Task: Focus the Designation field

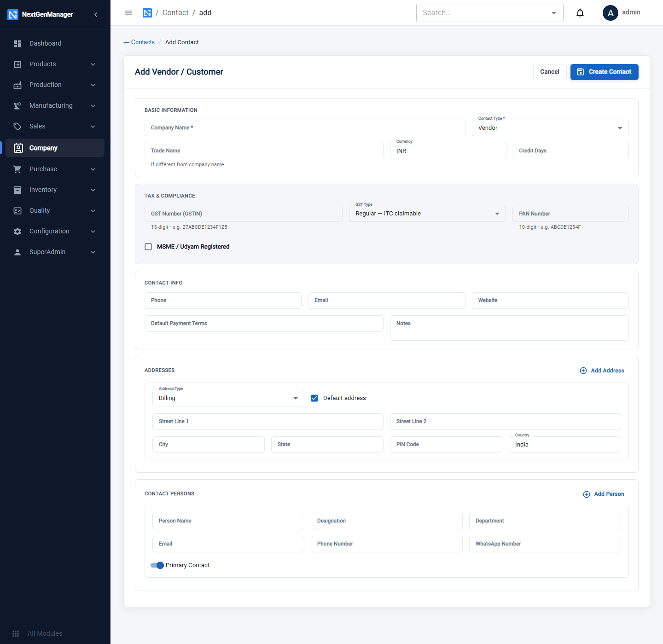Action: 387,521
